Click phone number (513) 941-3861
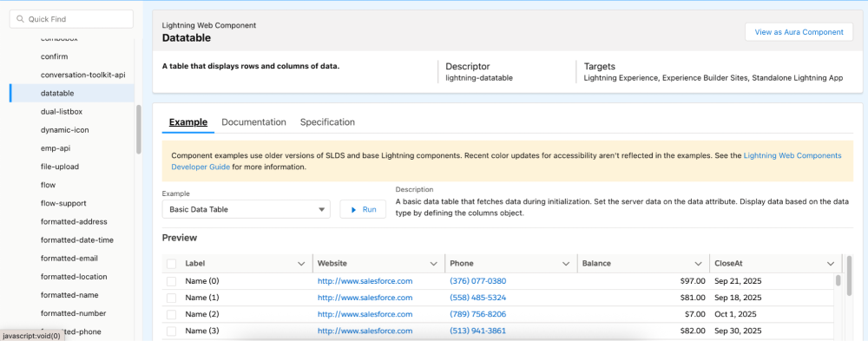Screen dimensions: 868x341 [x=477, y=331]
